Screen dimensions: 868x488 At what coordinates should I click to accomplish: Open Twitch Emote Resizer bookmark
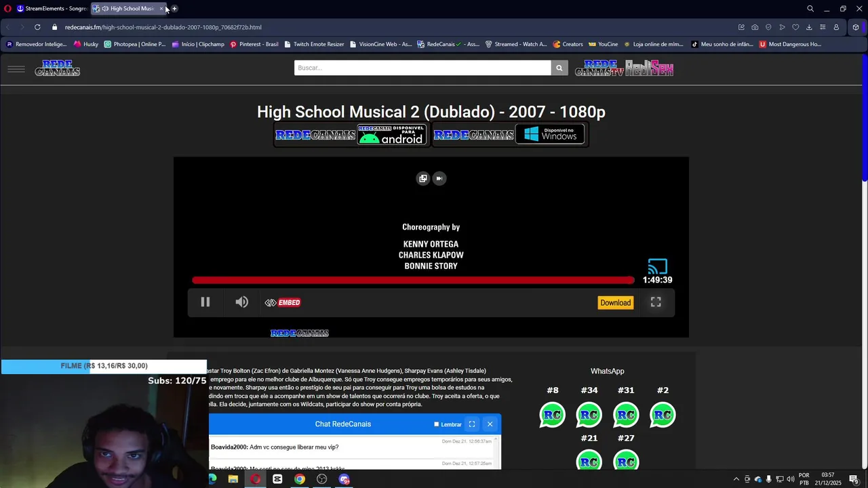click(x=315, y=44)
